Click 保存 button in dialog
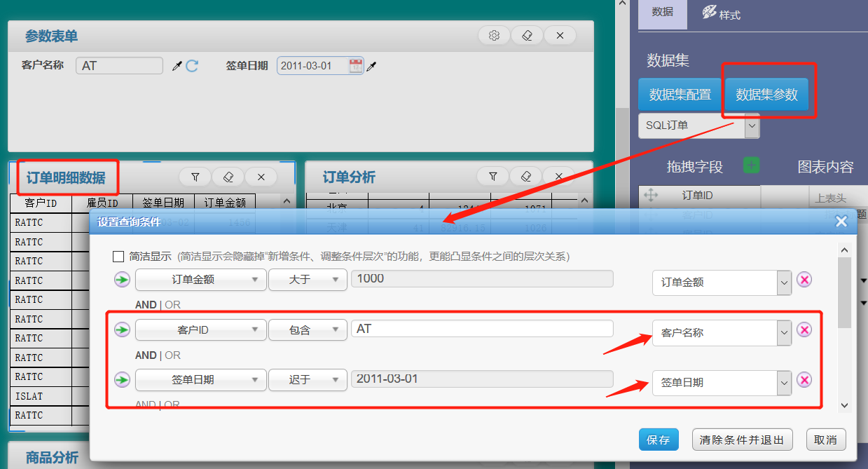 pyautogui.click(x=659, y=440)
